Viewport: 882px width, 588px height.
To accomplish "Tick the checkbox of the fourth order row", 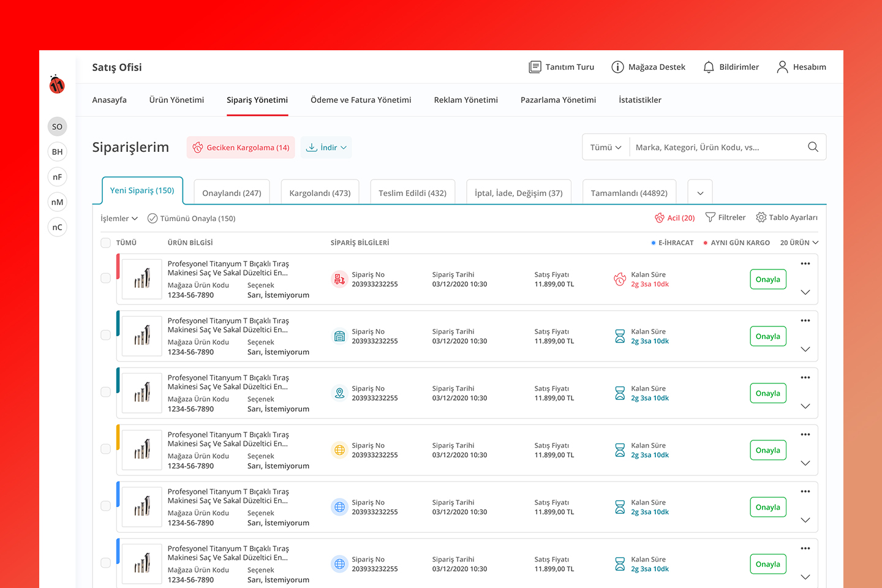I will tap(105, 449).
